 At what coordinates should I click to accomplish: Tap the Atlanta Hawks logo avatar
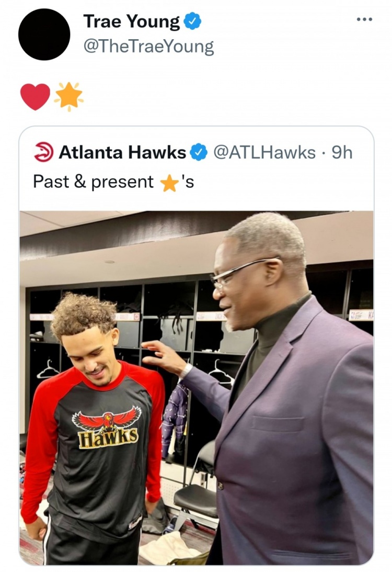[44, 152]
